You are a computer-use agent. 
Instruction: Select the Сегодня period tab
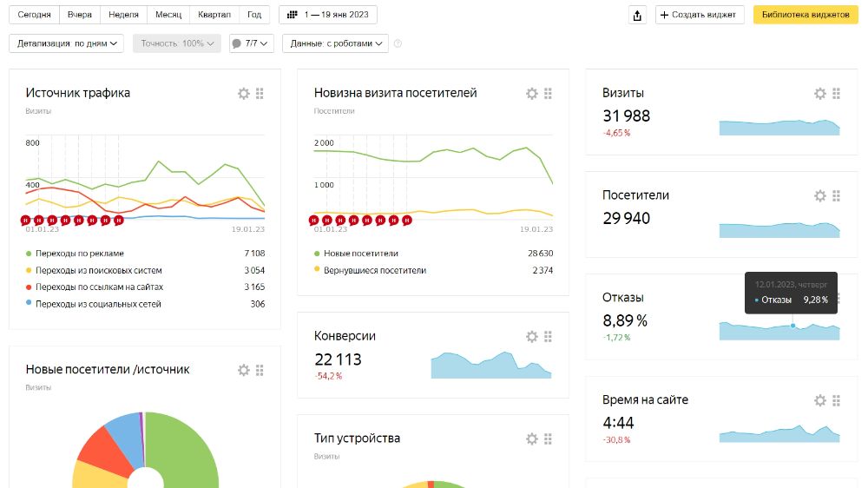click(x=35, y=15)
